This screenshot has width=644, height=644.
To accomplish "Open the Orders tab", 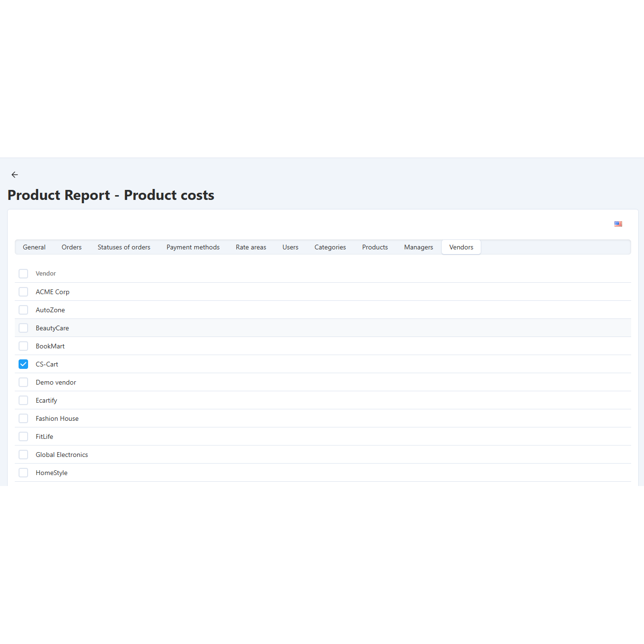I will (71, 247).
